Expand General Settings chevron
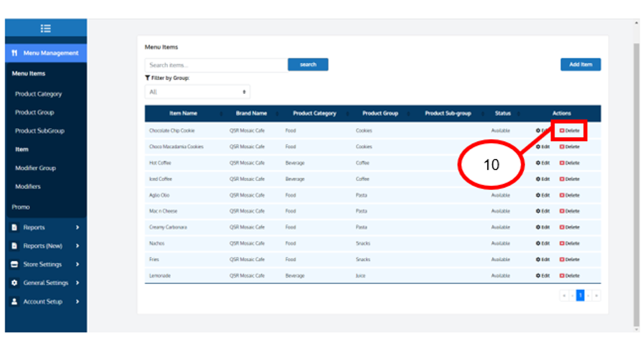This screenshot has height=339, width=644. coord(78,283)
